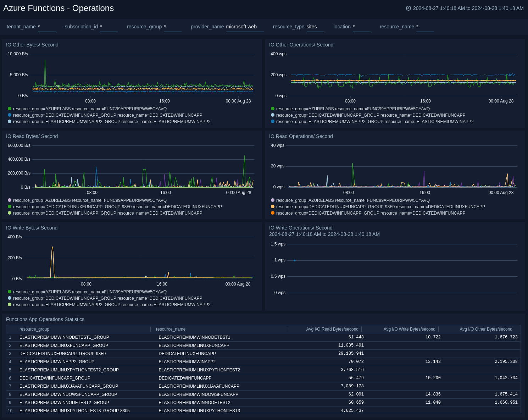This screenshot has height=420, width=528.
Task: Click read value 29,185.941 in row 3
Action: click(351, 354)
